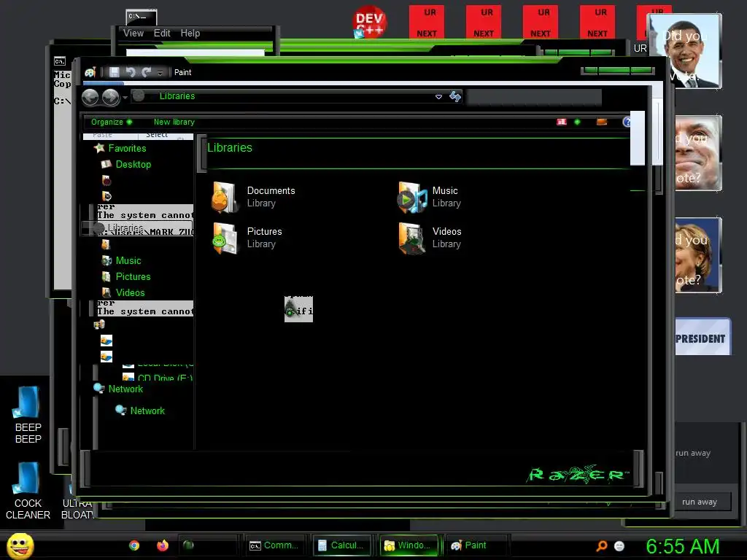Open the view options dropdown beside the view icon

(x=578, y=122)
